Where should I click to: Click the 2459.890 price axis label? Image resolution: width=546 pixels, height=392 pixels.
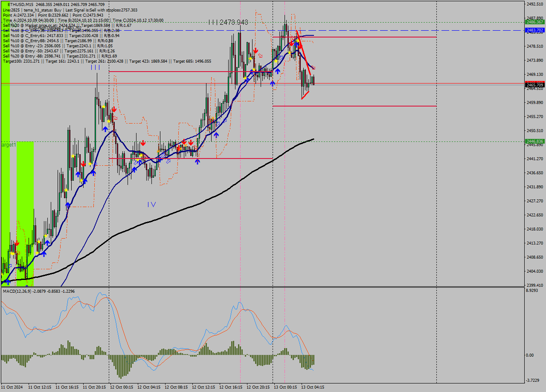[535, 103]
